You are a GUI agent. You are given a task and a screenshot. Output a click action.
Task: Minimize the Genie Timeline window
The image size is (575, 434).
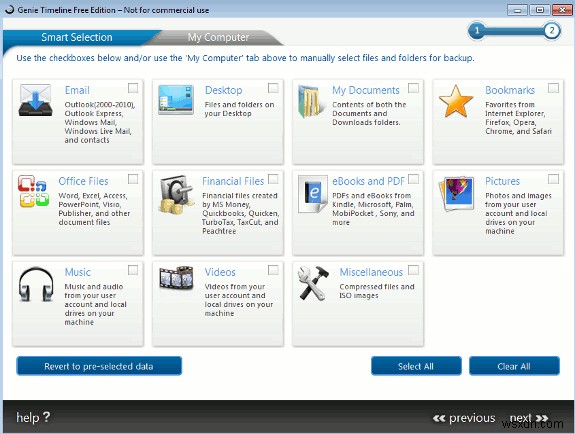[x=517, y=10]
